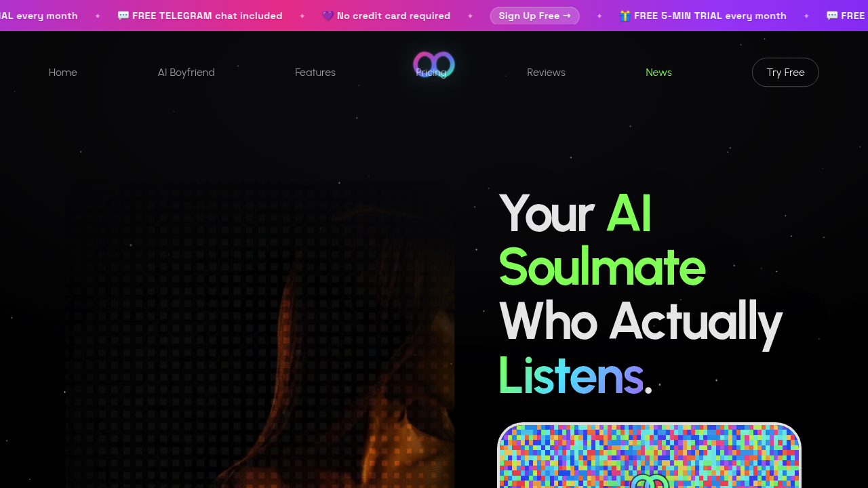Click the colorful pixelated card below headline
868x488 pixels.
pos(649,455)
